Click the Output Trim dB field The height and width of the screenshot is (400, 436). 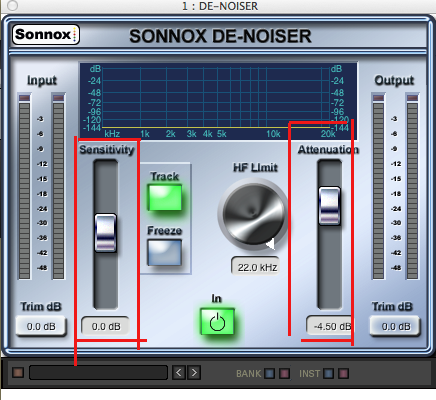click(395, 326)
